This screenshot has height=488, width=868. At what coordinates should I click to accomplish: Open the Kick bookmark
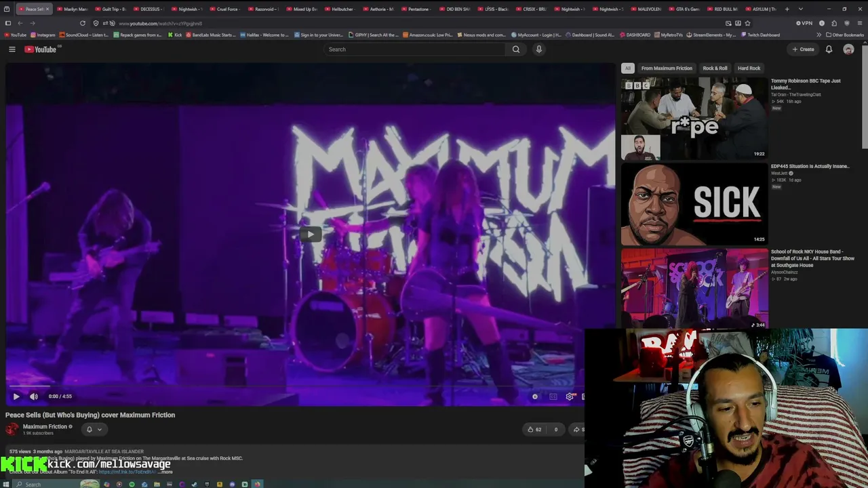(175, 35)
